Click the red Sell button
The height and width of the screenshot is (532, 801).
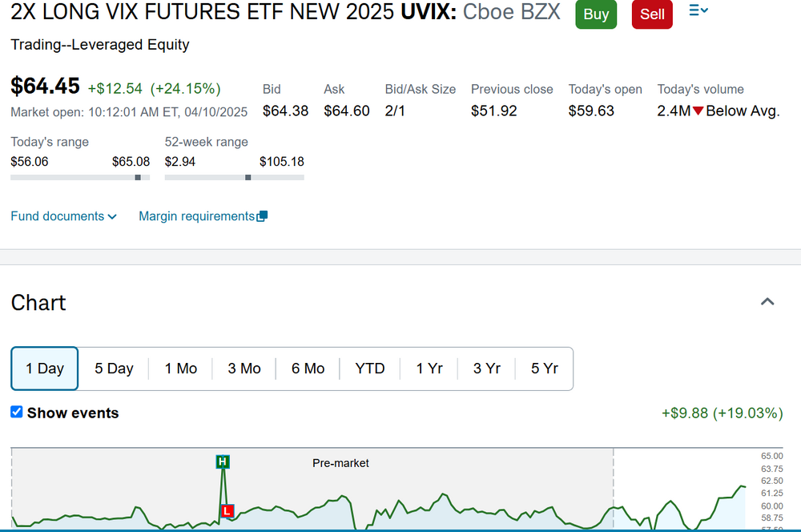point(652,14)
